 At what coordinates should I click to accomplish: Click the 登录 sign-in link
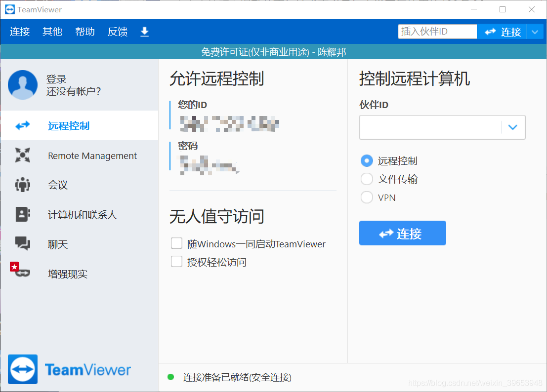point(56,79)
